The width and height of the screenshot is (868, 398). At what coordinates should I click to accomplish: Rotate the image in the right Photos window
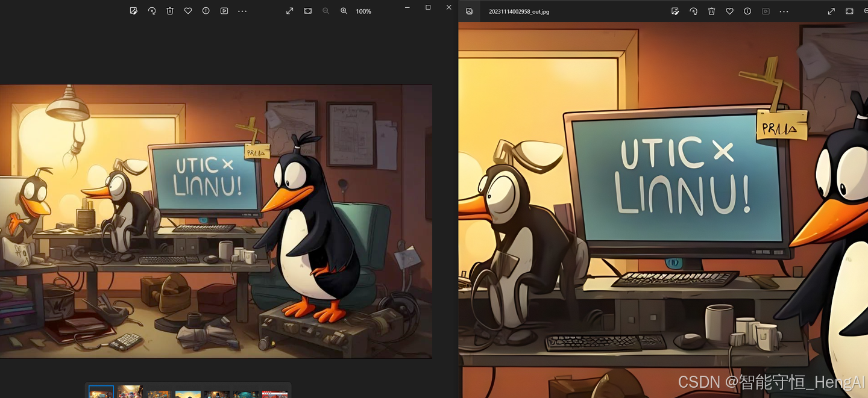pos(694,11)
